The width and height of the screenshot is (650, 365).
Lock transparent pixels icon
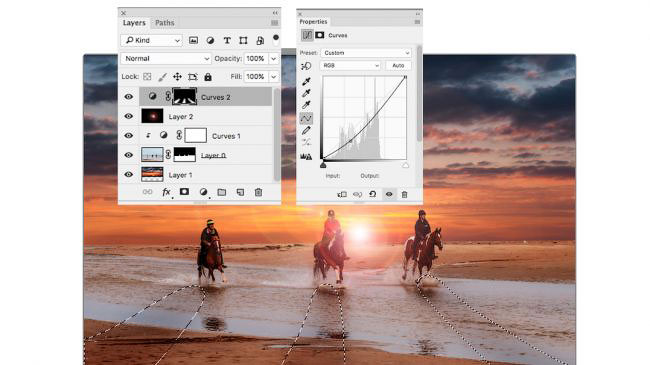tap(147, 77)
